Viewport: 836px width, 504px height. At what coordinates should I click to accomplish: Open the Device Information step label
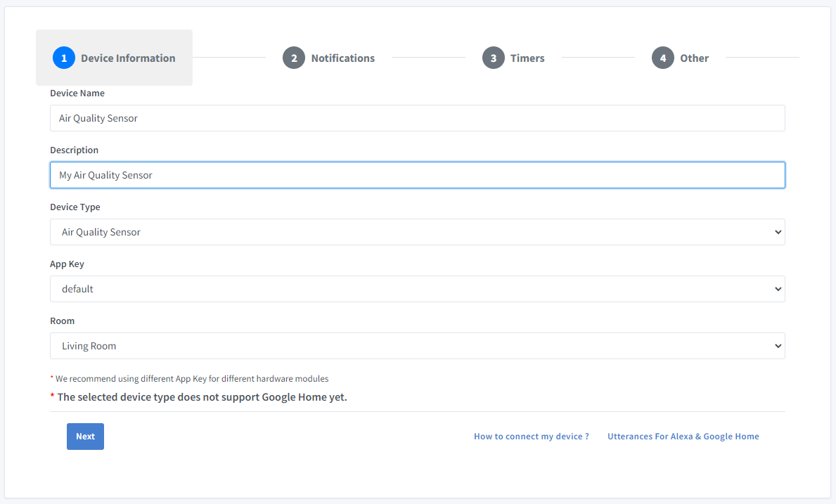128,58
